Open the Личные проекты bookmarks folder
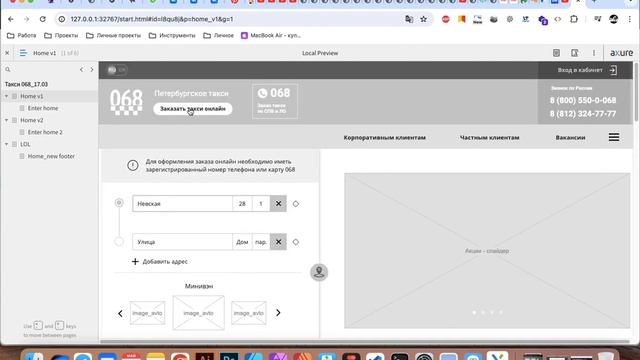This screenshot has height=360, width=640. click(x=113, y=36)
